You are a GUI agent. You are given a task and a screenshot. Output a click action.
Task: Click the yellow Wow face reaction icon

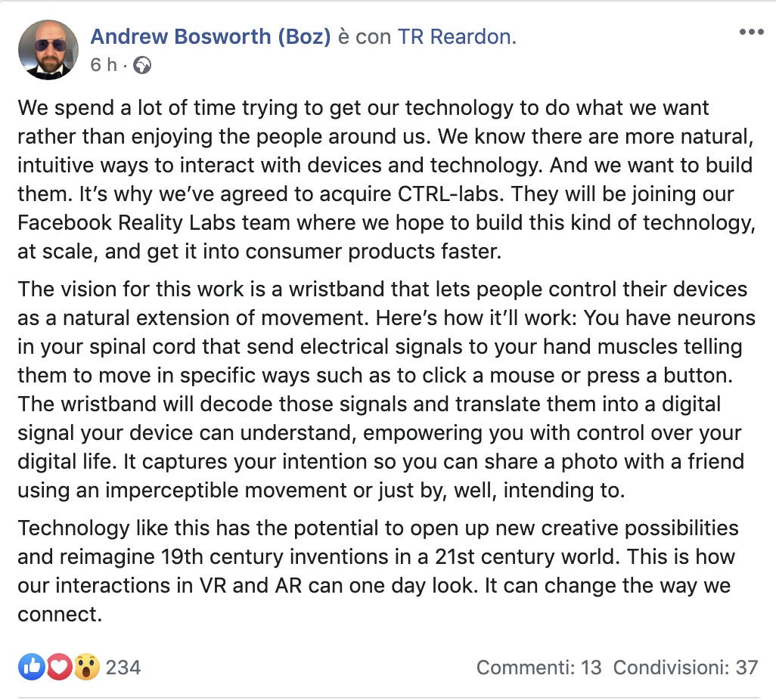(x=86, y=667)
